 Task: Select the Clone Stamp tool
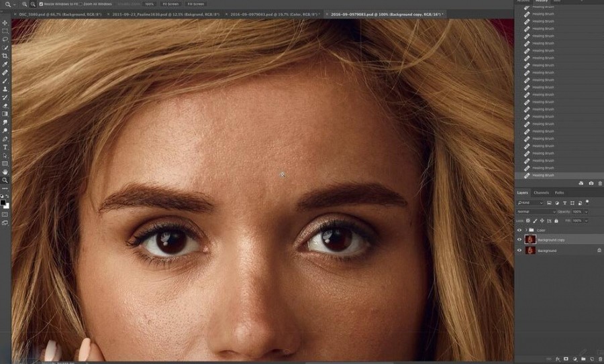point(5,89)
